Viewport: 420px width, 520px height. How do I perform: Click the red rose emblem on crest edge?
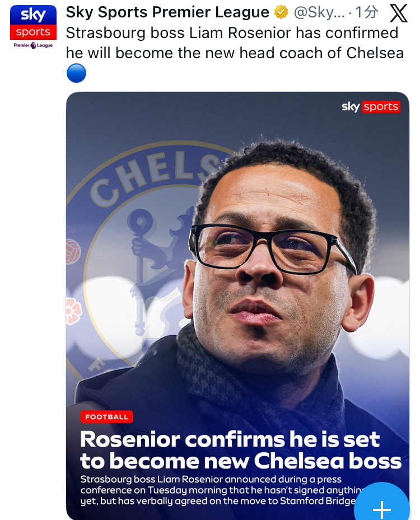[x=73, y=310]
